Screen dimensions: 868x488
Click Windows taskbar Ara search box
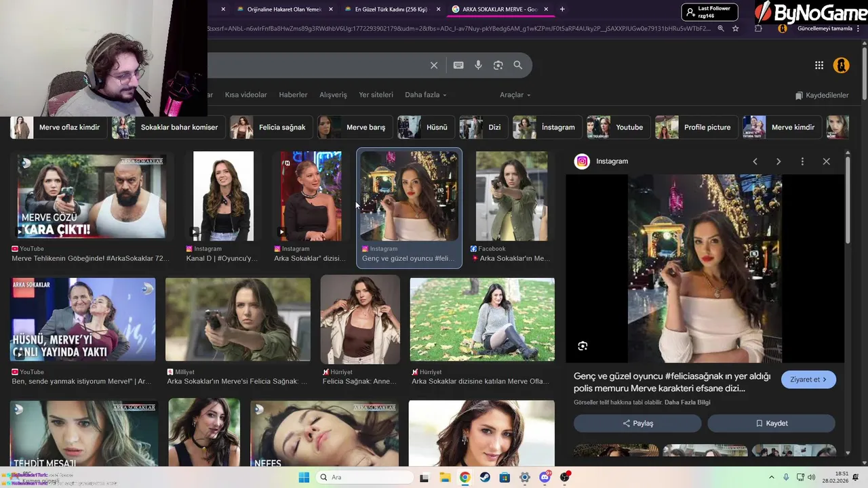pyautogui.click(x=365, y=477)
